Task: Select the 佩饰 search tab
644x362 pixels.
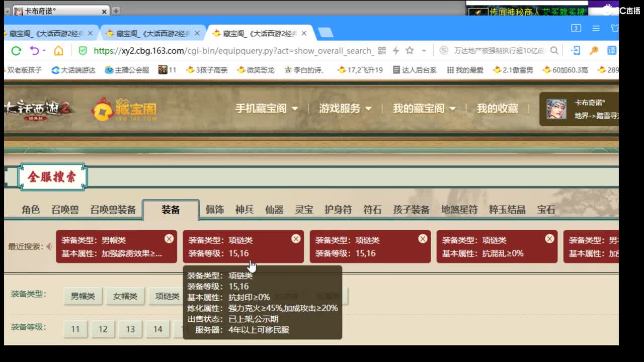Action: (x=215, y=210)
